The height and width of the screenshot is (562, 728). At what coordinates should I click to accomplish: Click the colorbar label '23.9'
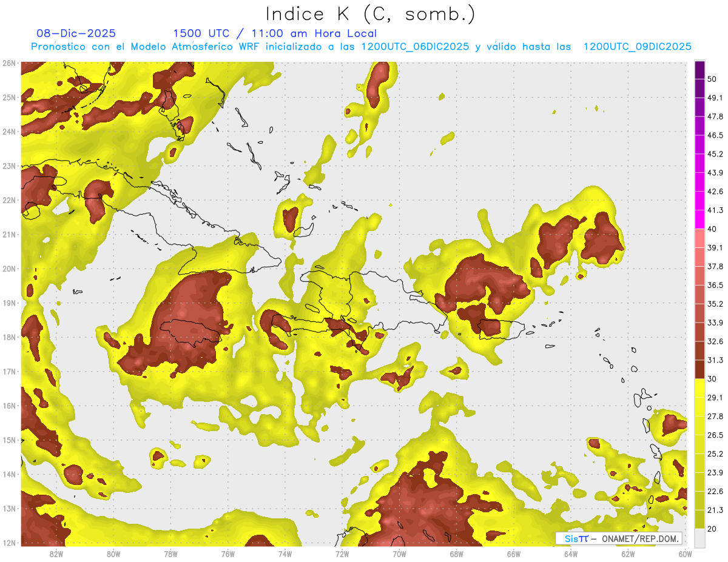click(x=715, y=473)
